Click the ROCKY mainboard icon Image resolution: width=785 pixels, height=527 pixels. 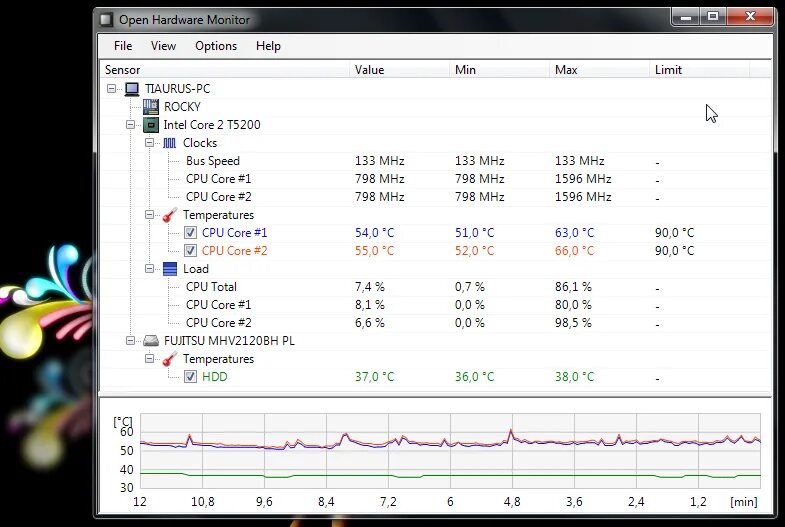151,107
